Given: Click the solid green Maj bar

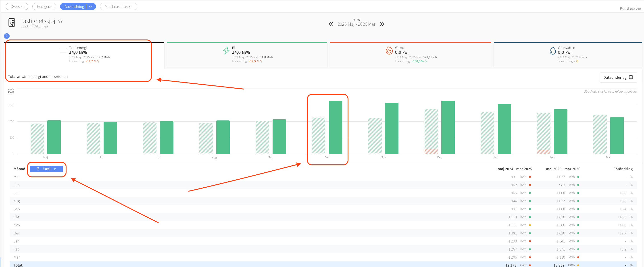Looking at the screenshot, I should tap(54, 137).
